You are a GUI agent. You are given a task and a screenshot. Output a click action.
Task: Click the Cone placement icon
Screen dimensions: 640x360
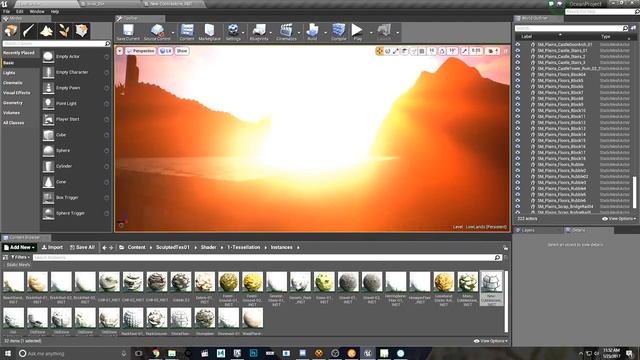point(48,182)
